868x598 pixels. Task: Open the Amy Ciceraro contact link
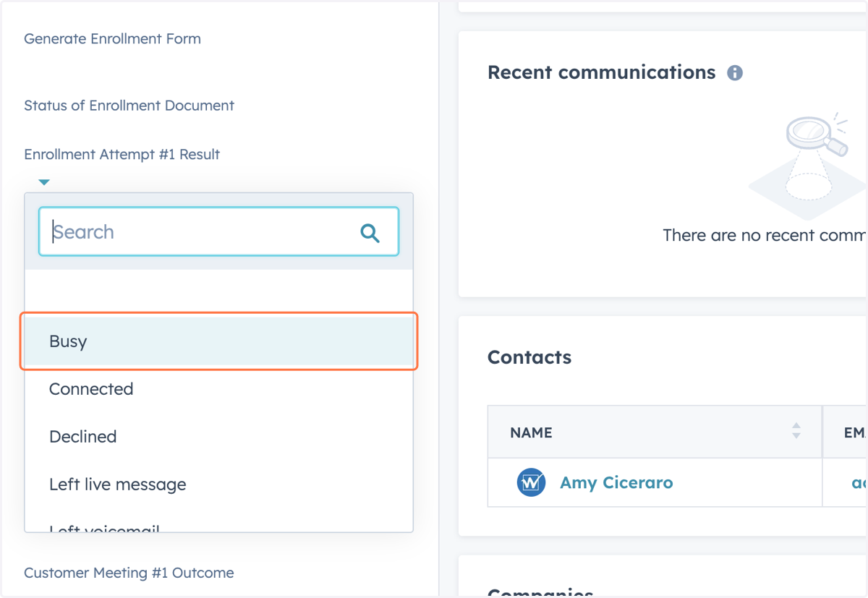click(x=616, y=483)
